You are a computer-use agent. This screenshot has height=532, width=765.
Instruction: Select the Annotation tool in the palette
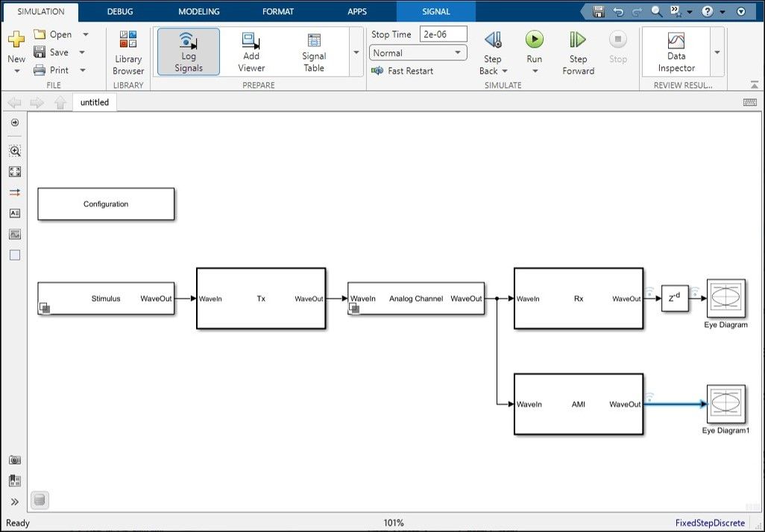coord(15,213)
